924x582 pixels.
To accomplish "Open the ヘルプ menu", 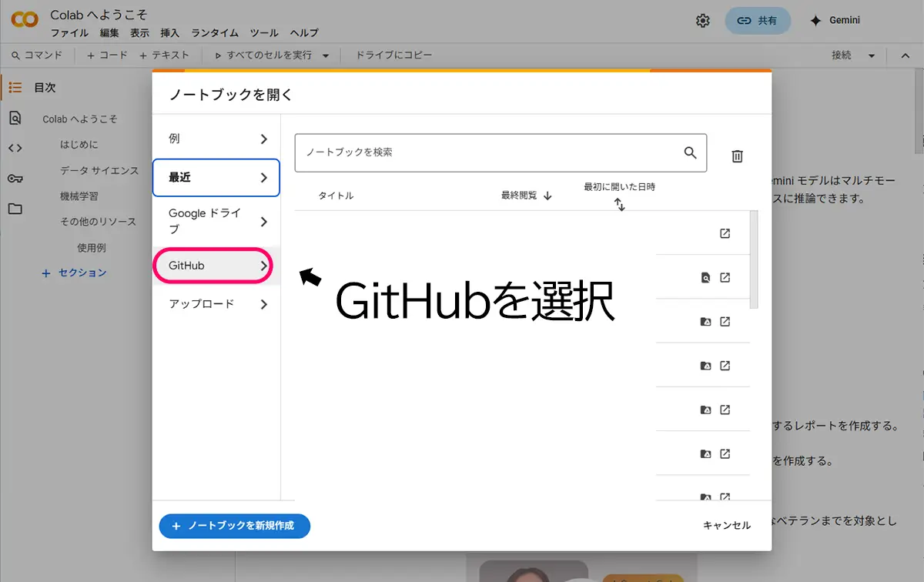I will (304, 33).
